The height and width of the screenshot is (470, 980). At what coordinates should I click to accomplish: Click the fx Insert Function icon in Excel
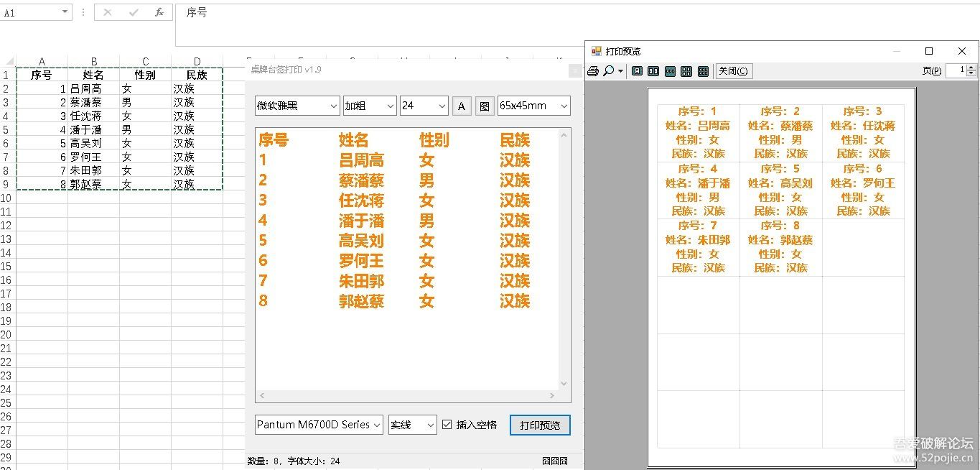tap(159, 11)
